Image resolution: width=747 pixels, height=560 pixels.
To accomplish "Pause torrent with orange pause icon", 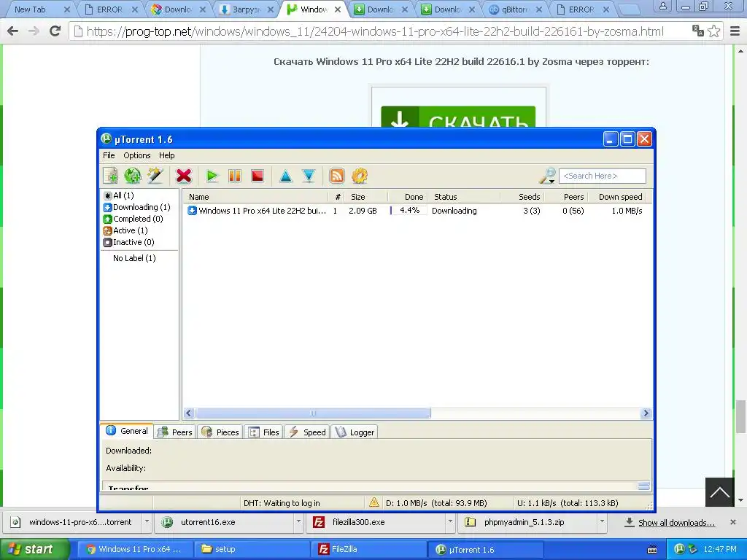I will 235,176.
